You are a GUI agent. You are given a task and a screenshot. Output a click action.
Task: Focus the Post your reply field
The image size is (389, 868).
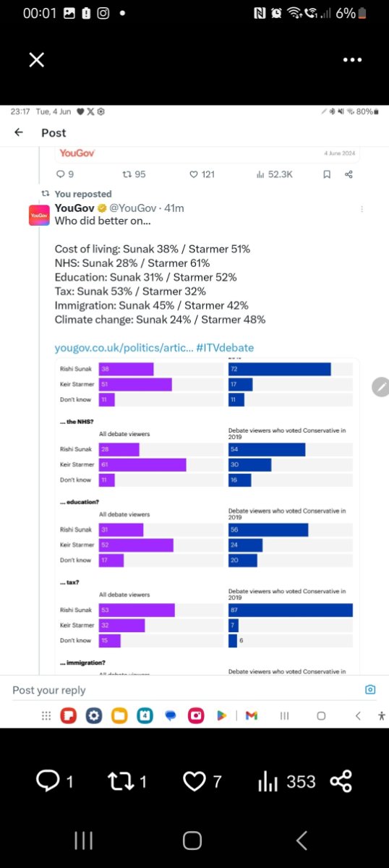click(181, 690)
